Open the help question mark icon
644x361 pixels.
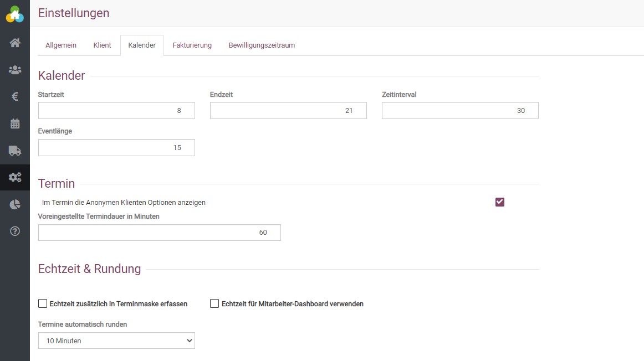pyautogui.click(x=15, y=231)
